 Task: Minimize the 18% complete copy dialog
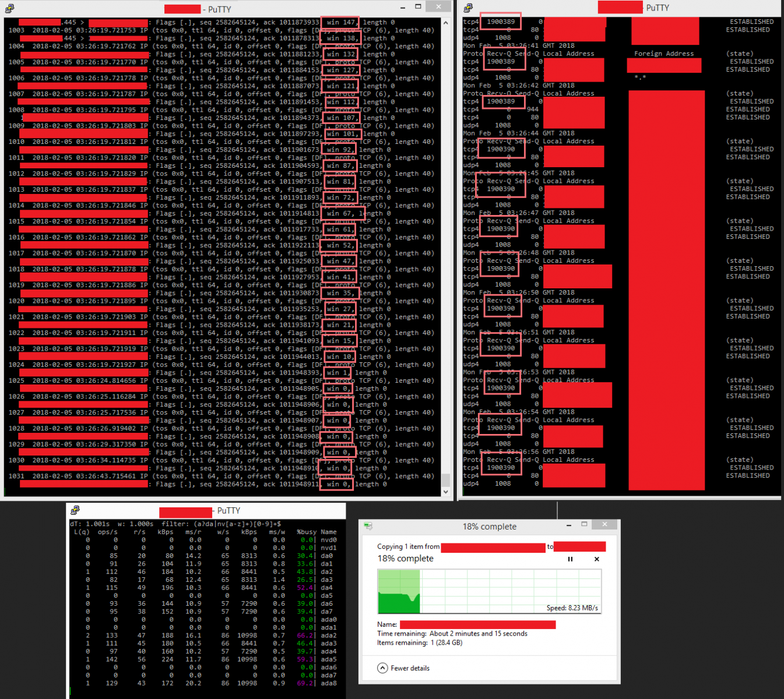coord(568,525)
